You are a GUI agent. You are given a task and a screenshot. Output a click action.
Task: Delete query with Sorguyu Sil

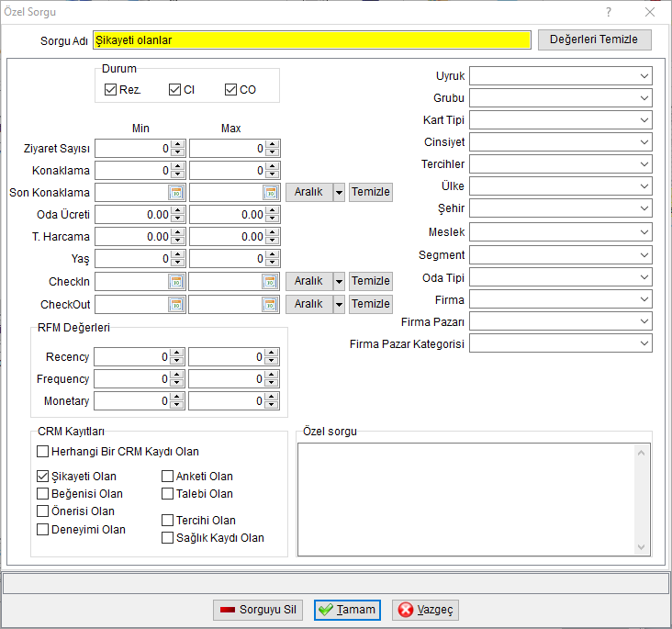click(258, 610)
